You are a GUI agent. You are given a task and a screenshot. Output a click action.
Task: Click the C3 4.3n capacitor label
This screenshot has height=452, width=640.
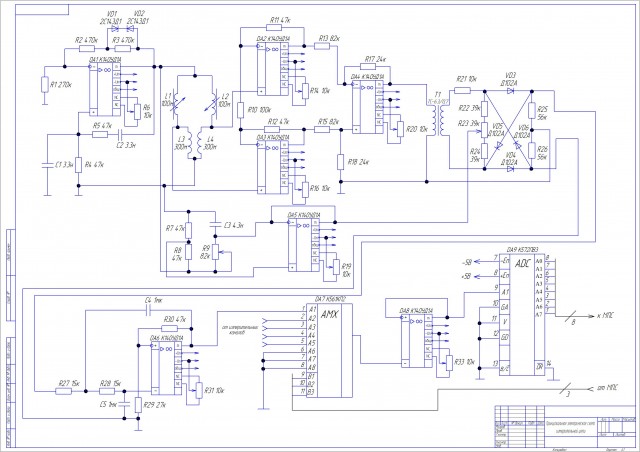[234, 225]
